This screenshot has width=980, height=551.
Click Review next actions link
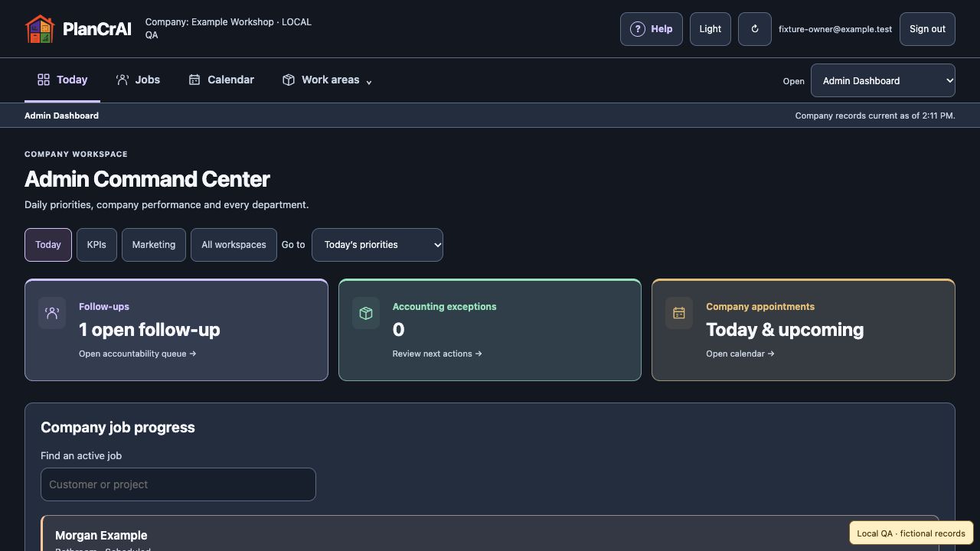coord(437,354)
